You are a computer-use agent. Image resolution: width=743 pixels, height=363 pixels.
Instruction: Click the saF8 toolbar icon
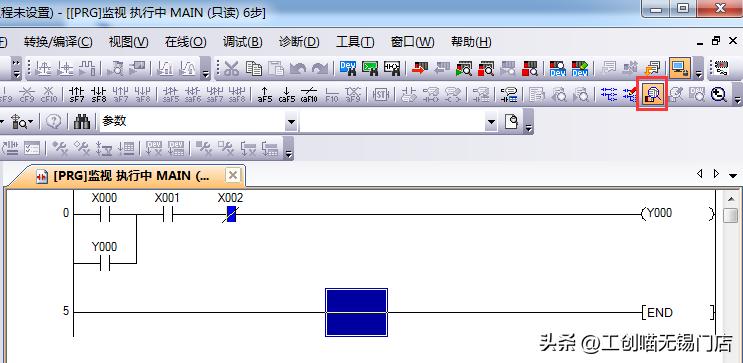click(x=237, y=94)
